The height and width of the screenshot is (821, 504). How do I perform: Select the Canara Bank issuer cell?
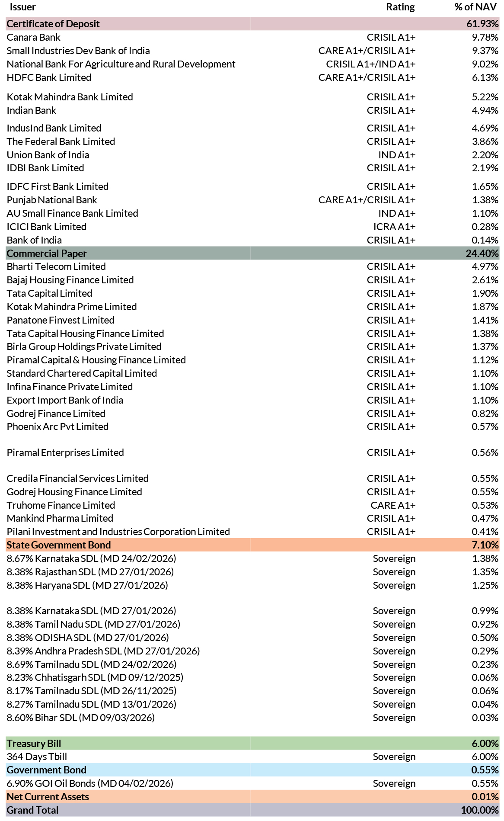pyautogui.click(x=34, y=37)
